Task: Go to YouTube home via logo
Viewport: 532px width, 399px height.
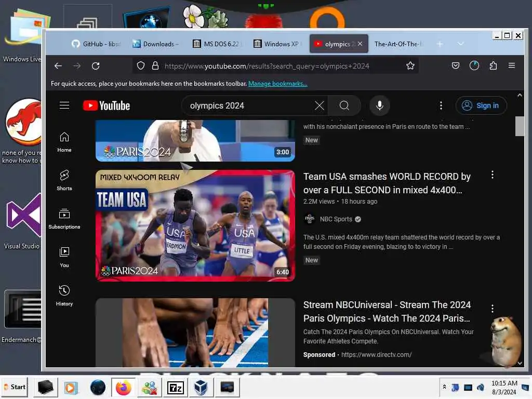Action: click(x=107, y=105)
